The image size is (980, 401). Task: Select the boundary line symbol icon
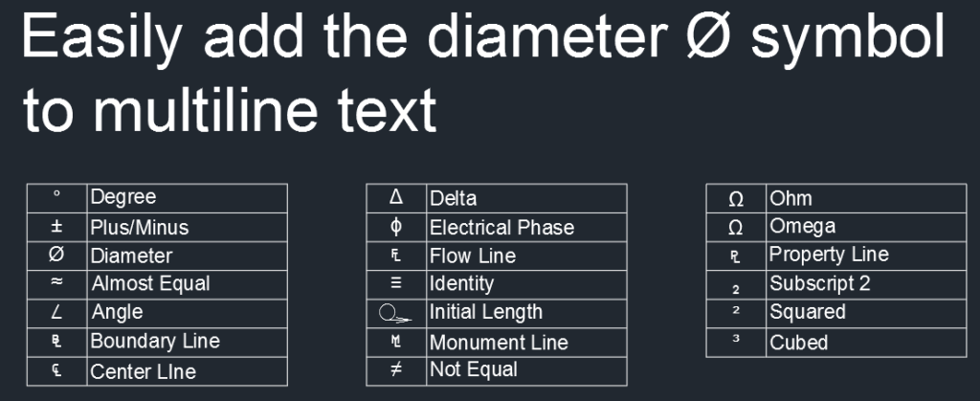[x=56, y=341]
